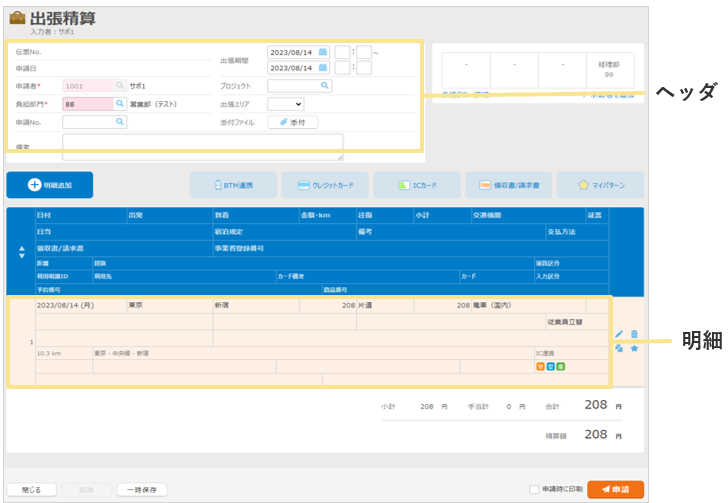
Task: Click the 一時保存 button
Action: pyautogui.click(x=141, y=490)
